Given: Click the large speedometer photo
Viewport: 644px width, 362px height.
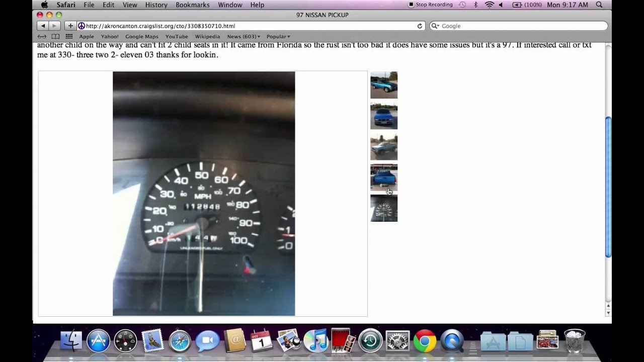Looking at the screenshot, I should [204, 194].
